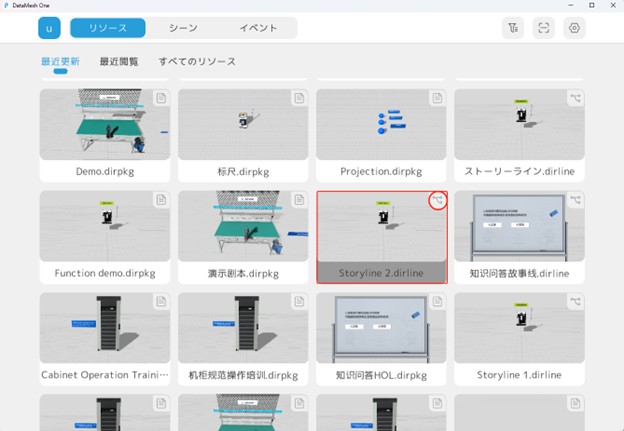Select the すべてのリソース sub-tab
Screen dimensions: 624x431
coord(197,61)
